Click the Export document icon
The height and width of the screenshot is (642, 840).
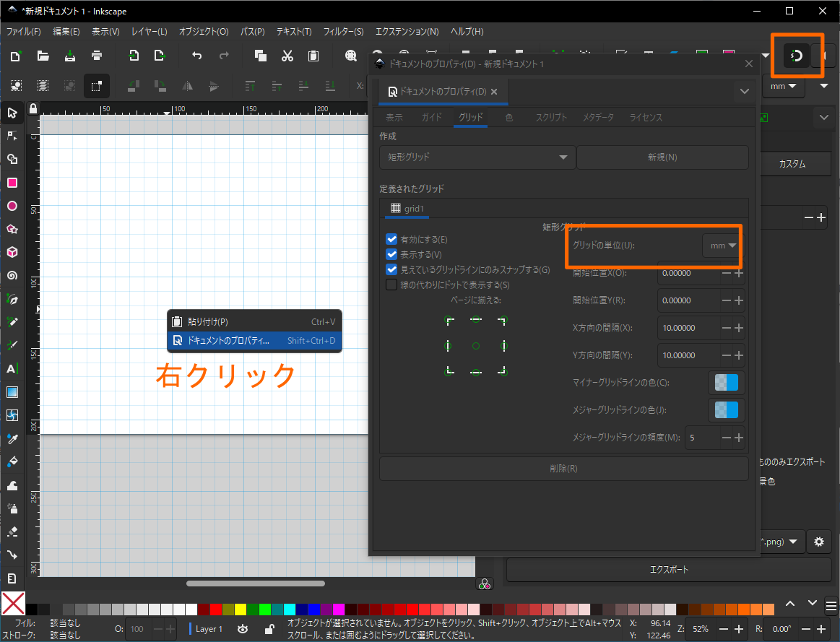point(160,56)
